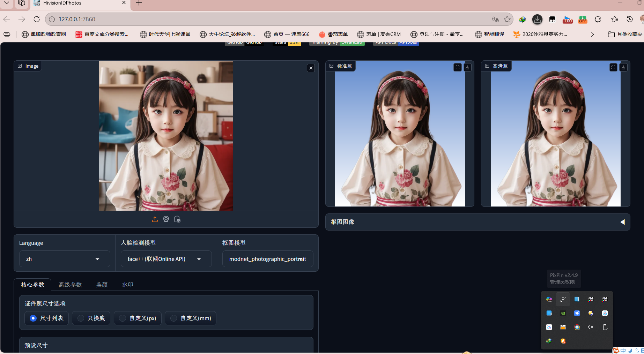Viewport: 644px width, 354px height.
Task: Choose the 自定义(mm) size option
Action: coord(173,318)
